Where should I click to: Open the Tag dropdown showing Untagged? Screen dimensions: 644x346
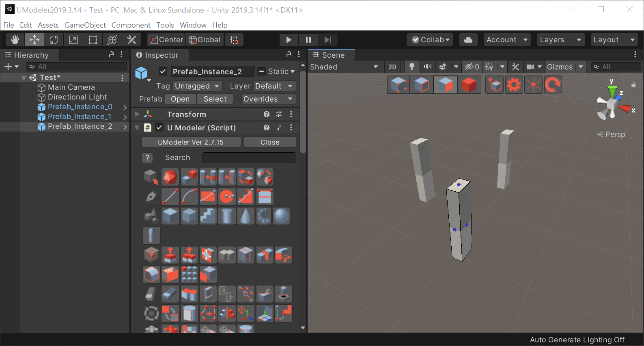coord(197,86)
